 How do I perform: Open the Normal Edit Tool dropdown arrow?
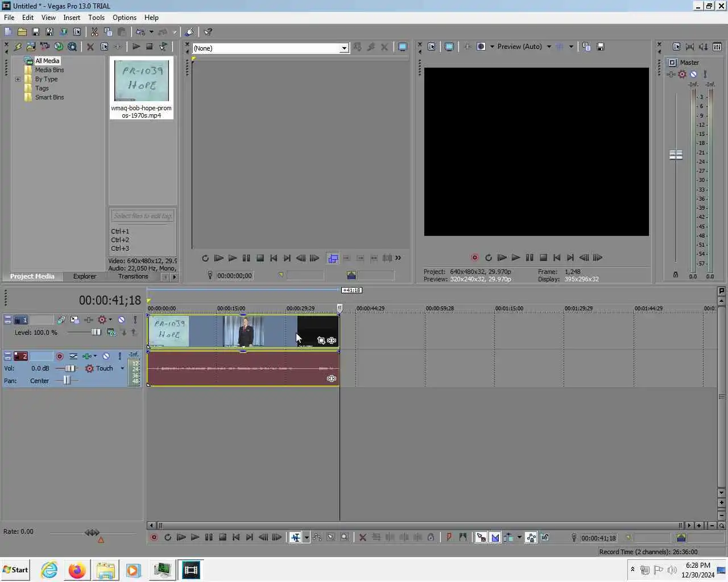pos(307,537)
